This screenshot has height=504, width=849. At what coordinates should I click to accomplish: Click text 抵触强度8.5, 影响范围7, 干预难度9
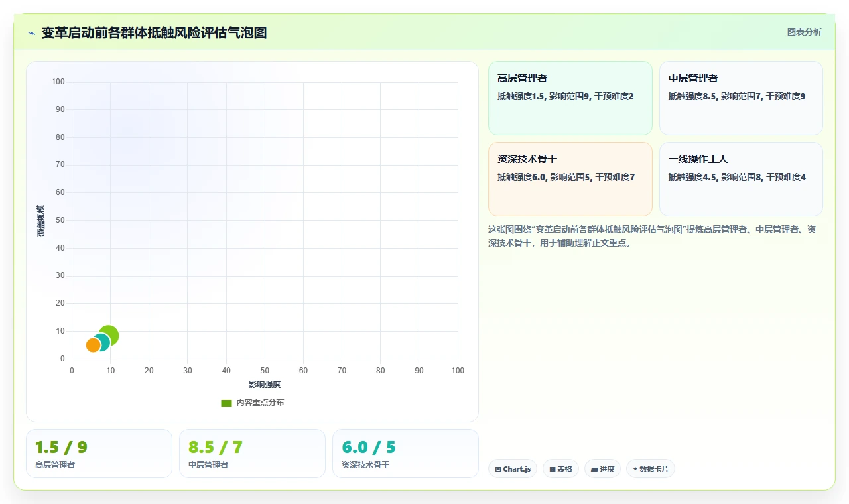click(737, 96)
